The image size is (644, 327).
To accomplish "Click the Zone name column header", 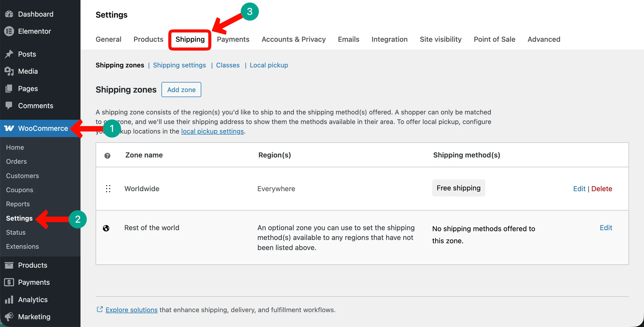I will 144,155.
